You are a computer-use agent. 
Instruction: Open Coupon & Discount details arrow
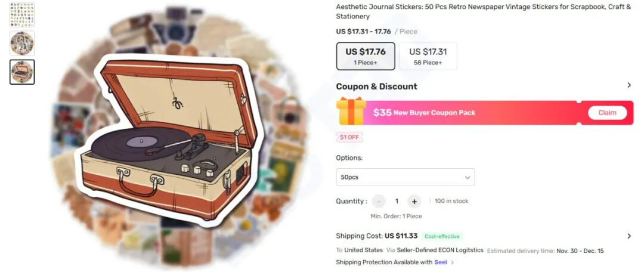629,85
